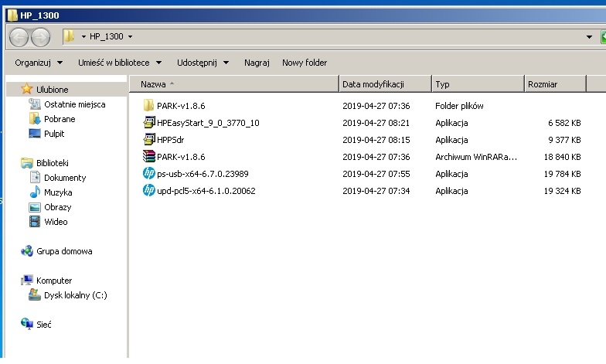
Task: Select Ostatnie miejsca in the sidebar
Action: 74,104
